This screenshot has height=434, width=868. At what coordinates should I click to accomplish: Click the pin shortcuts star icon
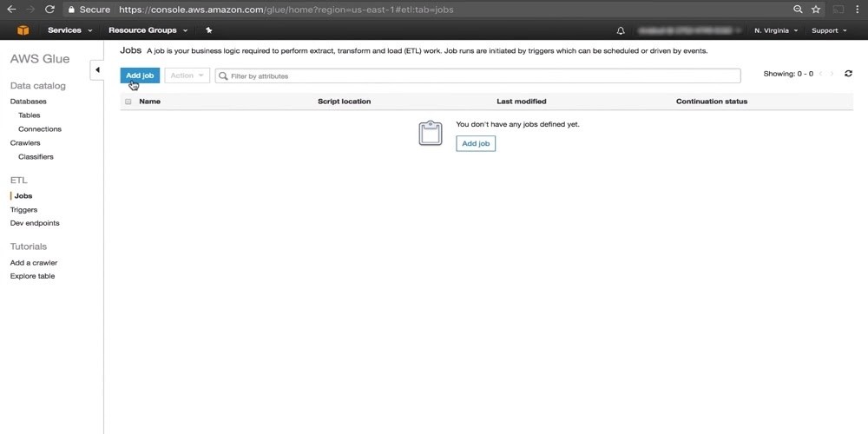click(208, 30)
